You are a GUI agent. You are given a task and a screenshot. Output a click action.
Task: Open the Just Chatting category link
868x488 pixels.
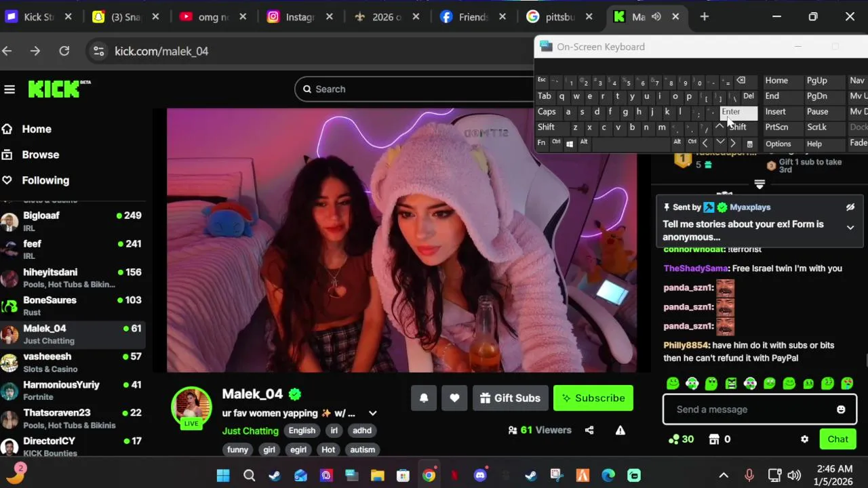[250, 431]
